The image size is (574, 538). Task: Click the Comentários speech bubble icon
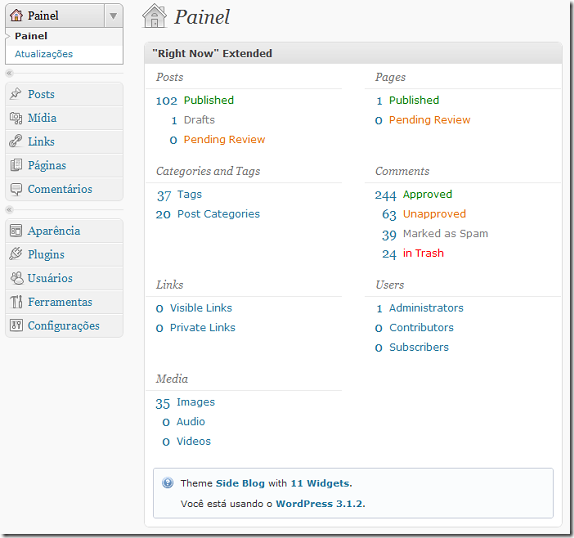point(16,189)
